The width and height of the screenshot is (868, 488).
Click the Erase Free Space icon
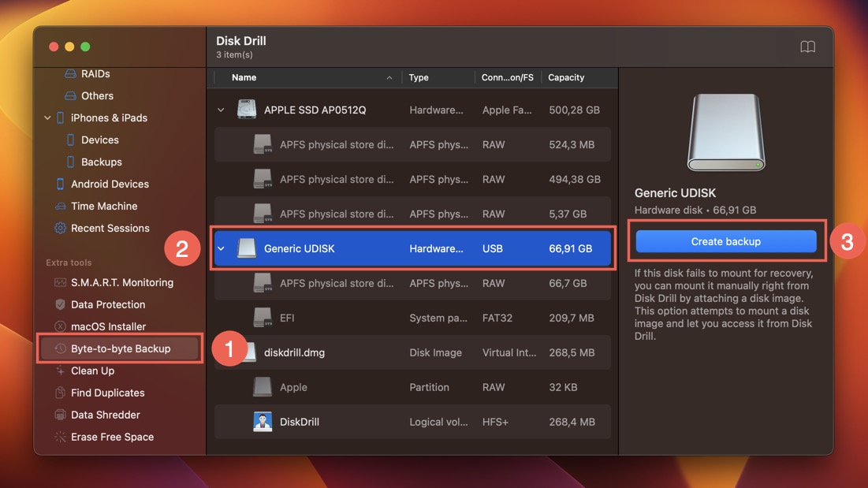click(x=61, y=437)
